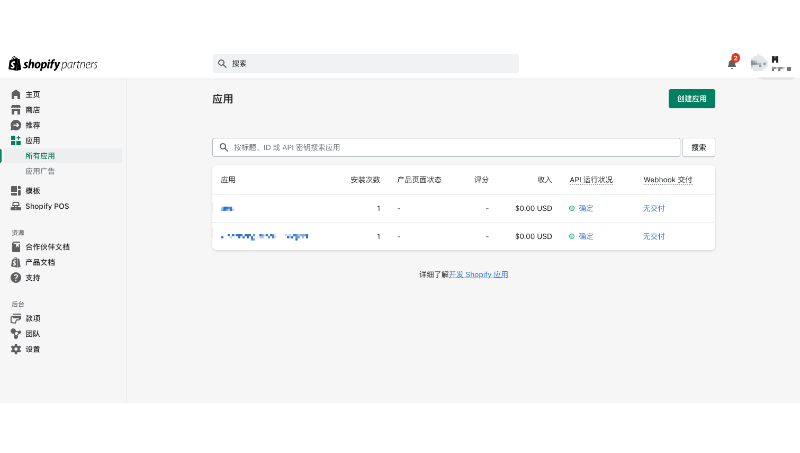Image resolution: width=800 pixels, height=453 pixels.
Task: Open 商店 via its storefront icon
Action: [x=16, y=110]
